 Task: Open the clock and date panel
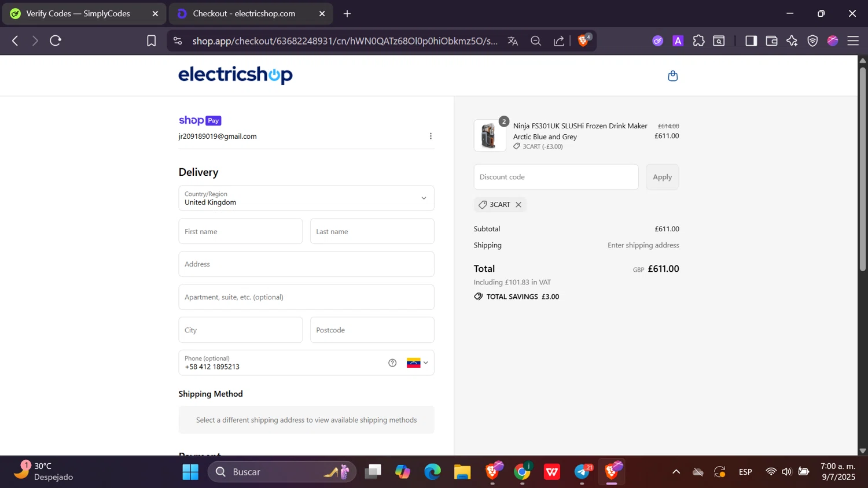click(x=837, y=472)
